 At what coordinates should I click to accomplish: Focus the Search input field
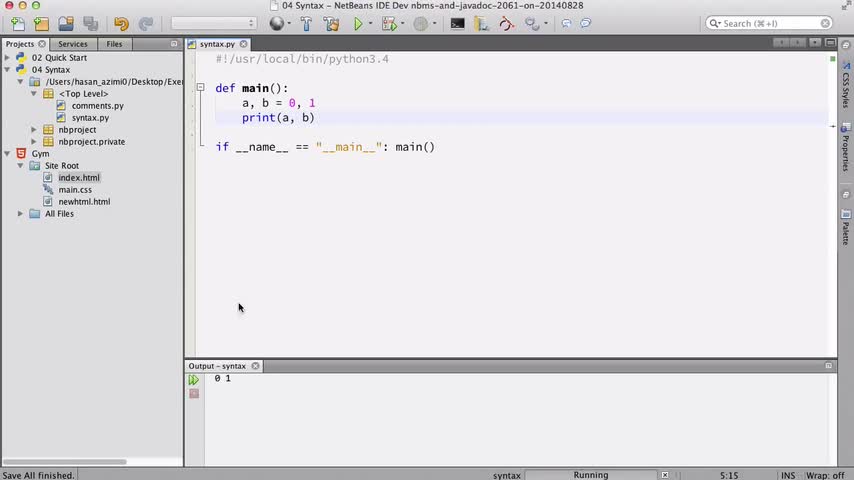point(768,23)
